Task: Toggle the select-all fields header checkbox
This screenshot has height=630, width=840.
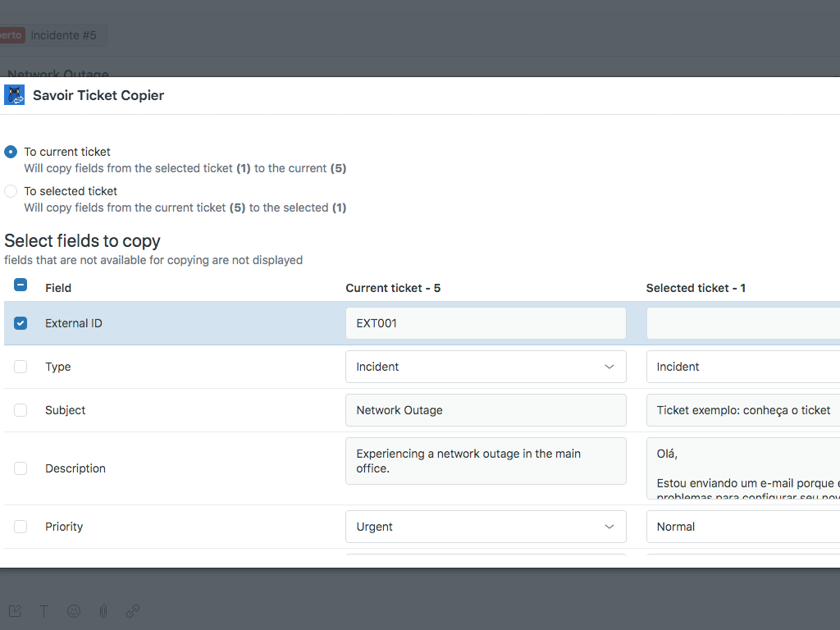Action: (21, 285)
